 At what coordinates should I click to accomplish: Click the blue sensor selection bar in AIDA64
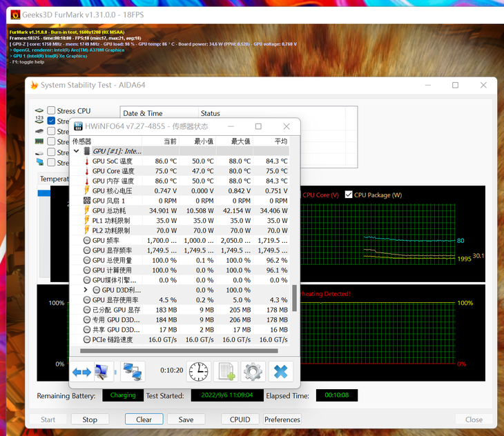44,193
